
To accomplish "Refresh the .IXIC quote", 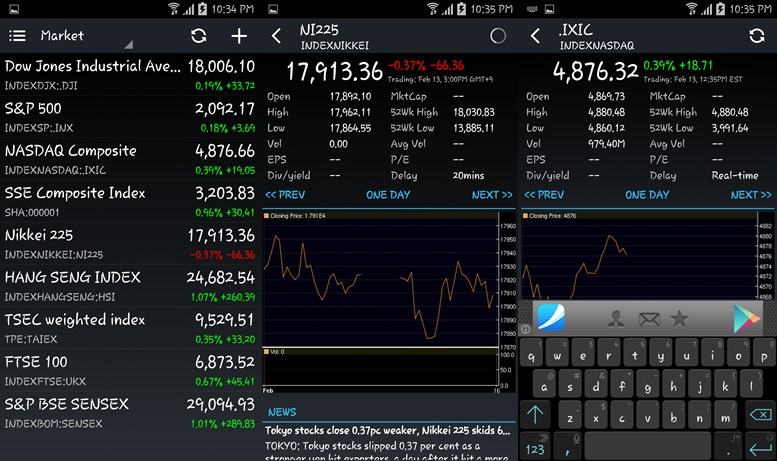I will click(757, 36).
